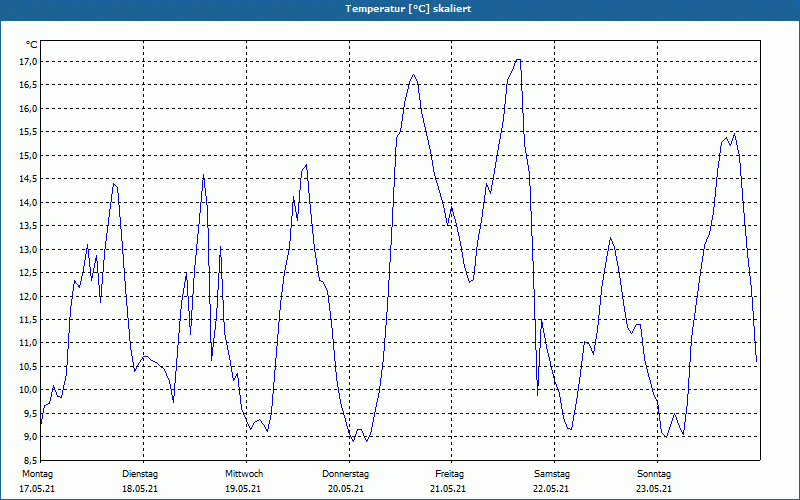
Task: Click the °C unit label
Action: pos(32,45)
